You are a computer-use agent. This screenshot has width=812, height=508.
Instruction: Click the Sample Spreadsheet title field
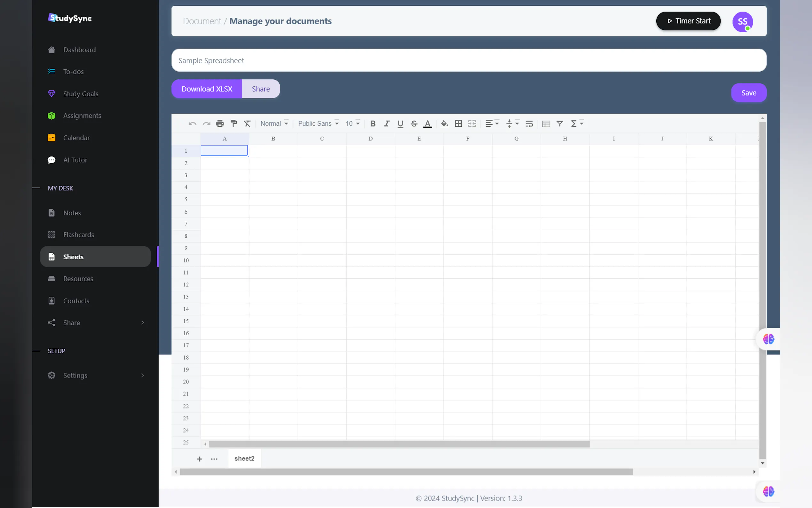pyautogui.click(x=469, y=60)
